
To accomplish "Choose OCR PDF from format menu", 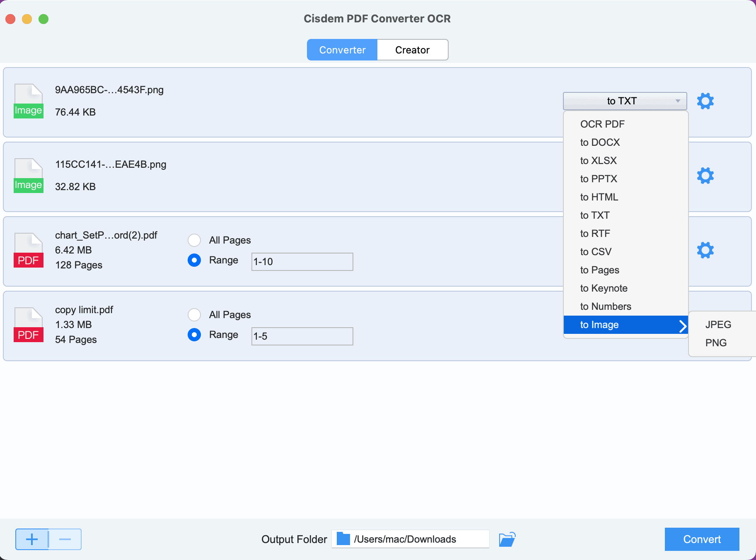I will (x=626, y=124).
